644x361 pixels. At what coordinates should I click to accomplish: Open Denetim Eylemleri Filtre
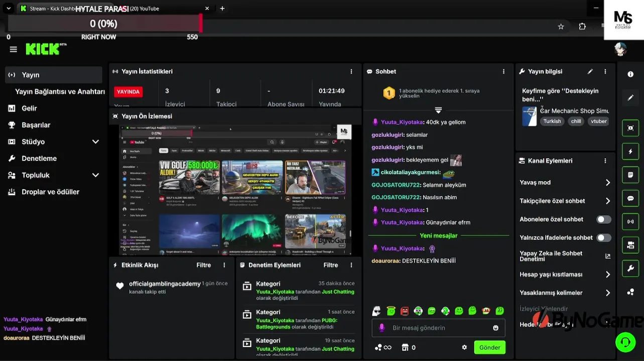(330, 265)
